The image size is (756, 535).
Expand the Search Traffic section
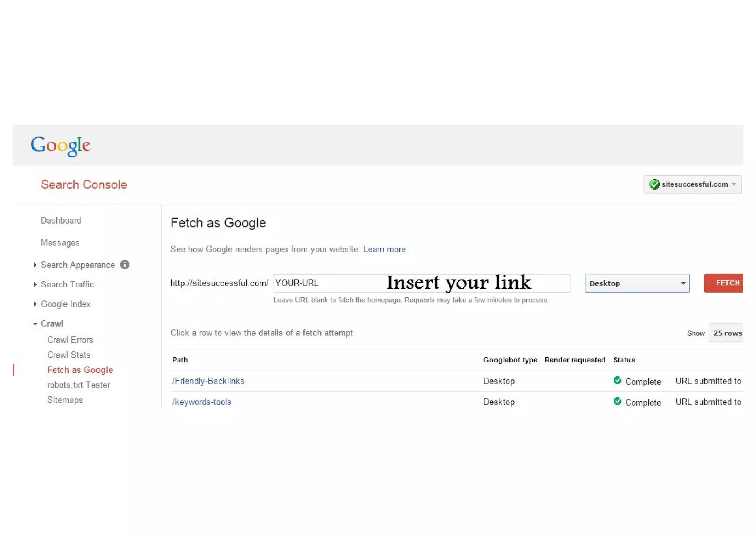[35, 284]
